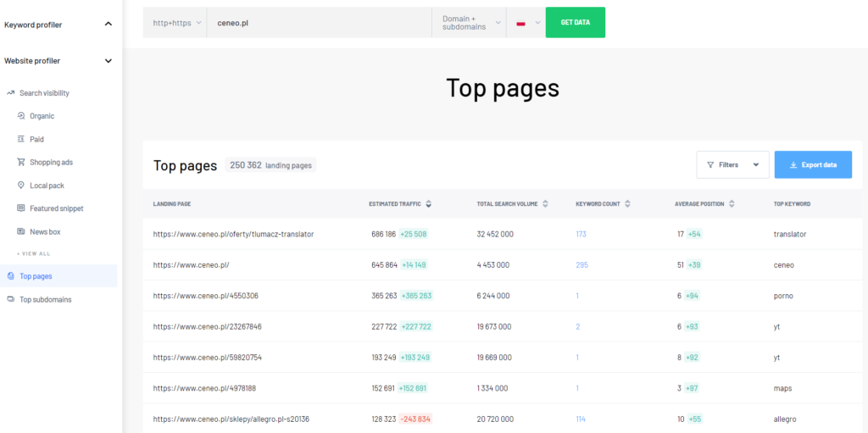
Task: Click + VIEW ALL in the sidebar
Action: (x=33, y=253)
